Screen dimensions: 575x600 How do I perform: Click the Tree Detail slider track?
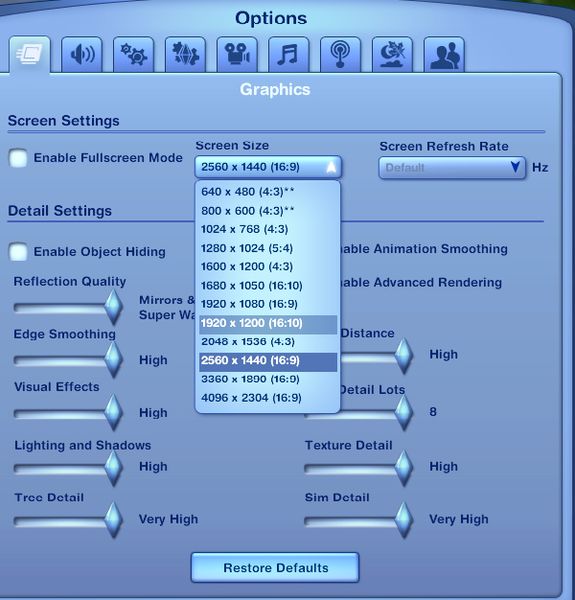pyautogui.click(x=59, y=522)
